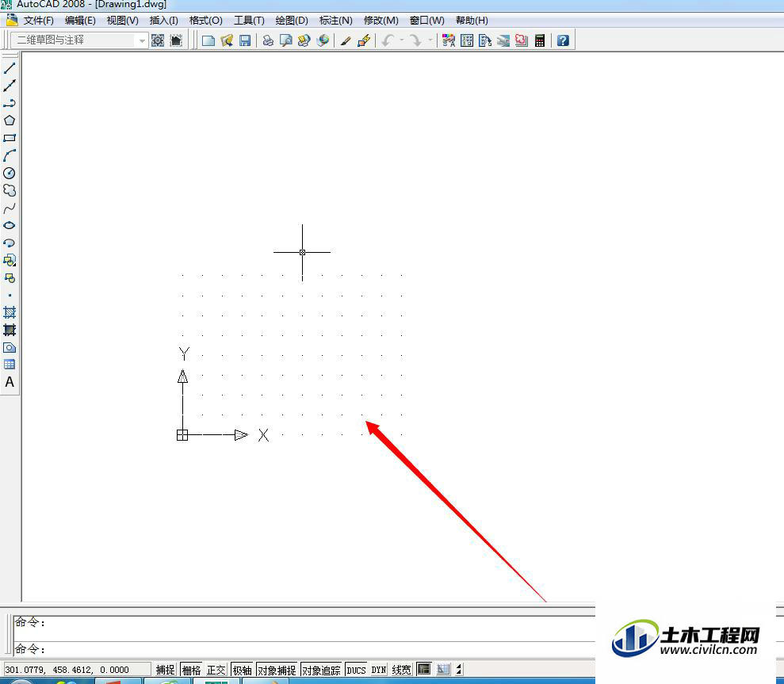784x684 pixels.
Task: Toggle 对象捕捉 object snap
Action: point(277,670)
